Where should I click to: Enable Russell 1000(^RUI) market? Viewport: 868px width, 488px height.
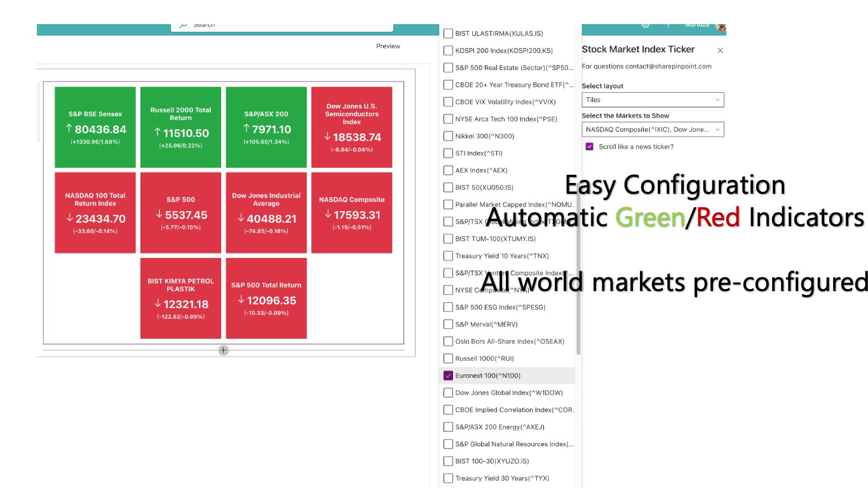coord(449,358)
